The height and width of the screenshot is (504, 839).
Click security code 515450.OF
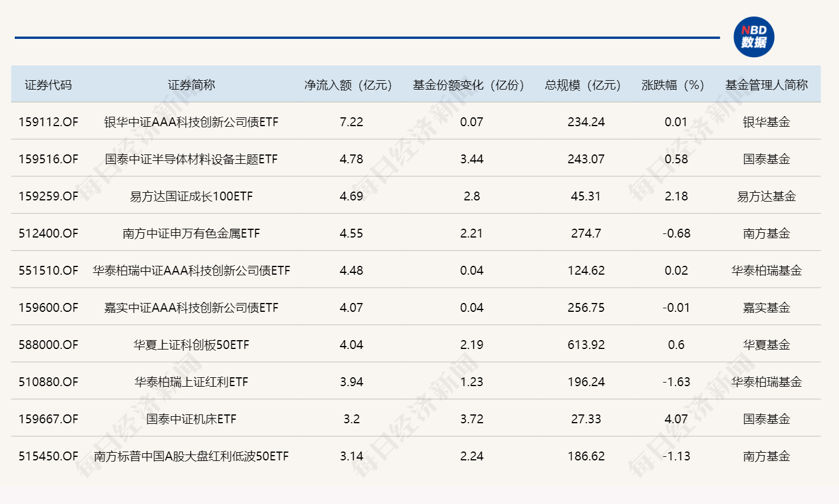pos(48,456)
